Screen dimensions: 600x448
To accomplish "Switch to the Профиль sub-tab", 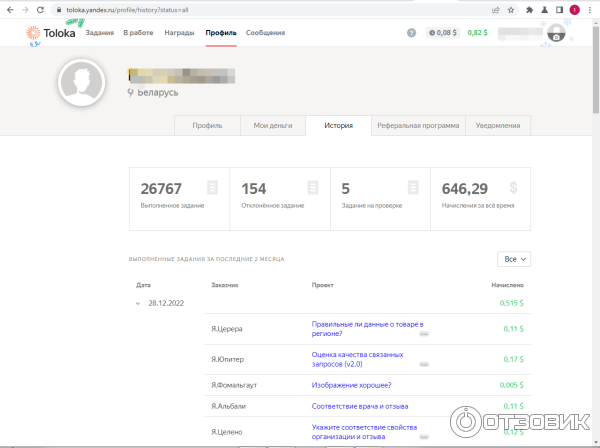I will point(207,125).
